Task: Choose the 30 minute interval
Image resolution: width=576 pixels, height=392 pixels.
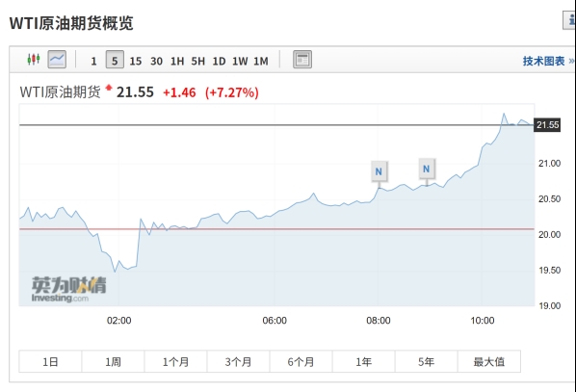Action: click(156, 61)
